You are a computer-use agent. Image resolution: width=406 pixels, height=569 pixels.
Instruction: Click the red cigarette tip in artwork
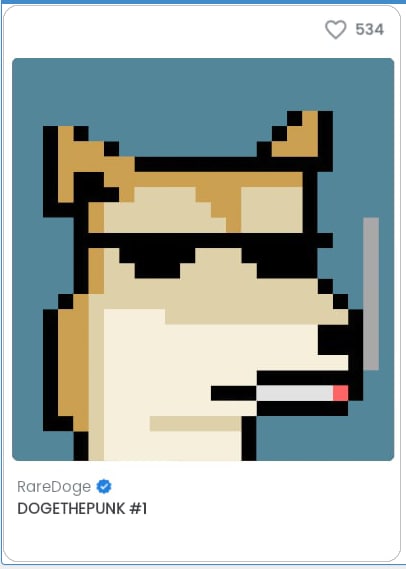click(x=340, y=393)
